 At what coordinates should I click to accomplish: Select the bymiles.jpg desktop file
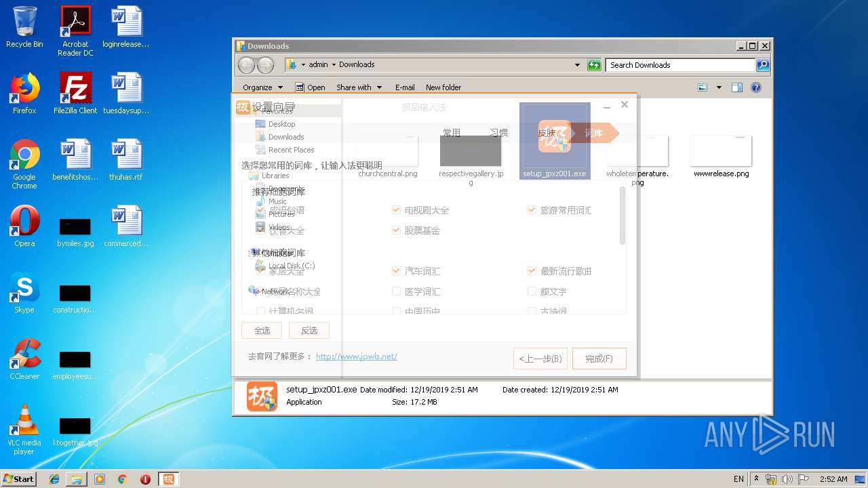coord(75,232)
